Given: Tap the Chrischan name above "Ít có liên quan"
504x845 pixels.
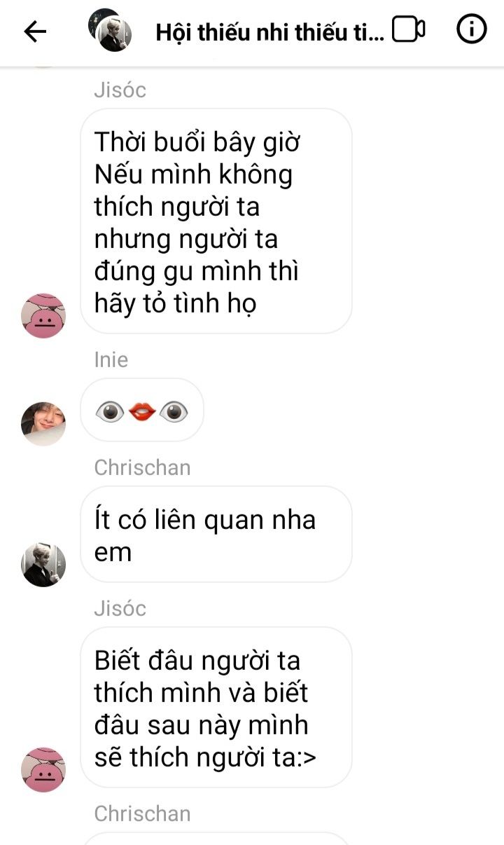Looking at the screenshot, I should 142,467.
